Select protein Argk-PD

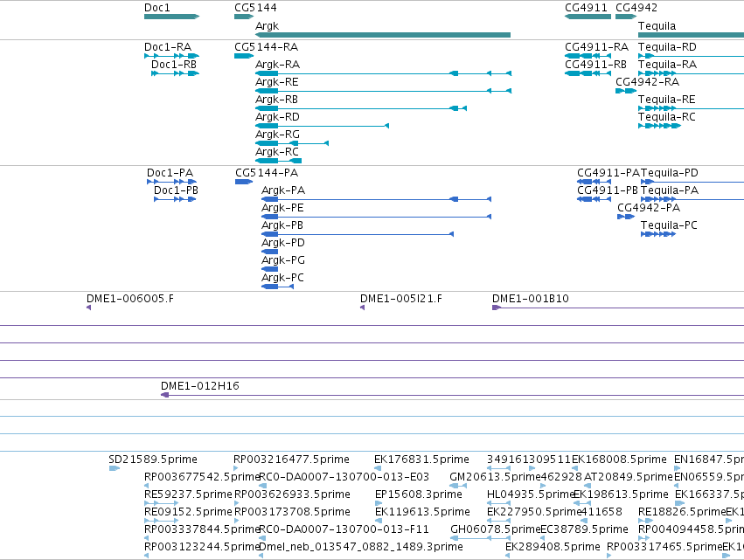pos(282,243)
